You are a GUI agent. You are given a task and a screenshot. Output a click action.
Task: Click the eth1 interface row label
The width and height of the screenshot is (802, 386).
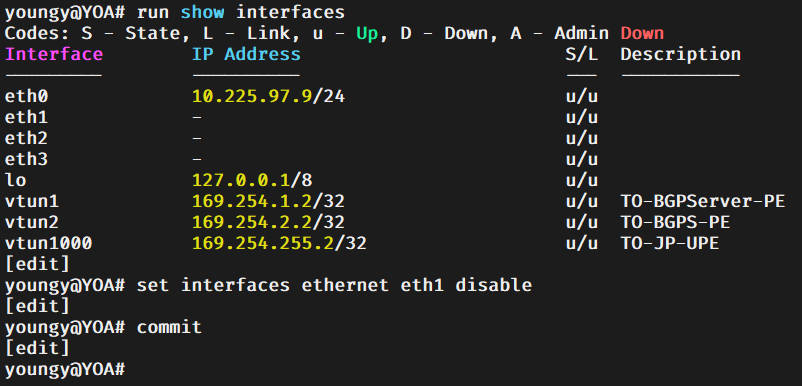pyautogui.click(x=26, y=117)
